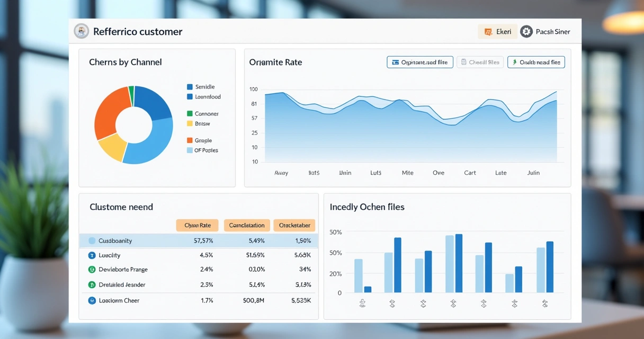The image size is (644, 339).
Task: Select the Onaltb nead fies button
Action: [536, 63]
